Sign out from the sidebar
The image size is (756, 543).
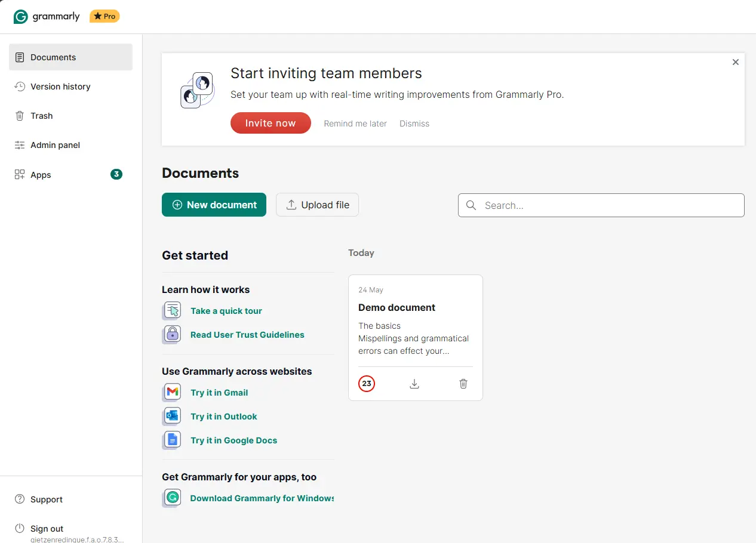(47, 529)
